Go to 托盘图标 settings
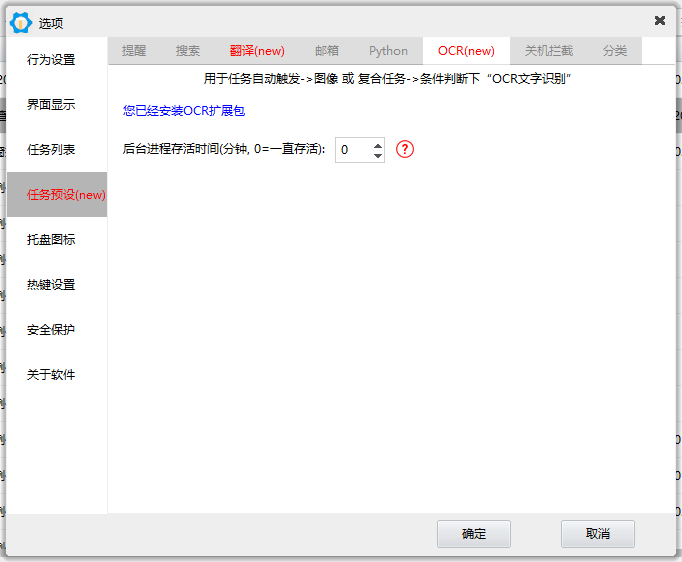 (57, 240)
